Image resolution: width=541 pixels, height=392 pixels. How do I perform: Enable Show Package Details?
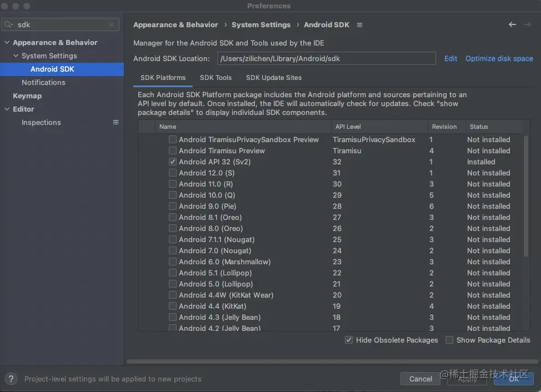449,340
